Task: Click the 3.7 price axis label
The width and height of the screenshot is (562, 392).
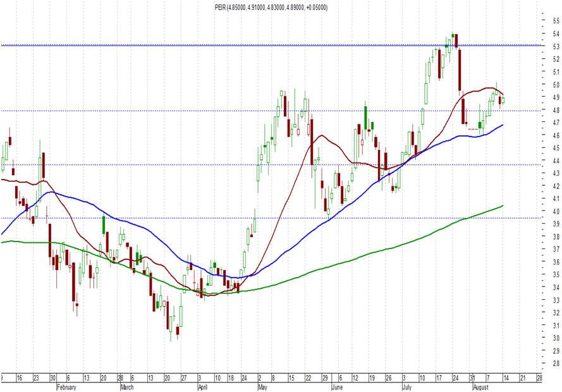Action: (x=556, y=249)
